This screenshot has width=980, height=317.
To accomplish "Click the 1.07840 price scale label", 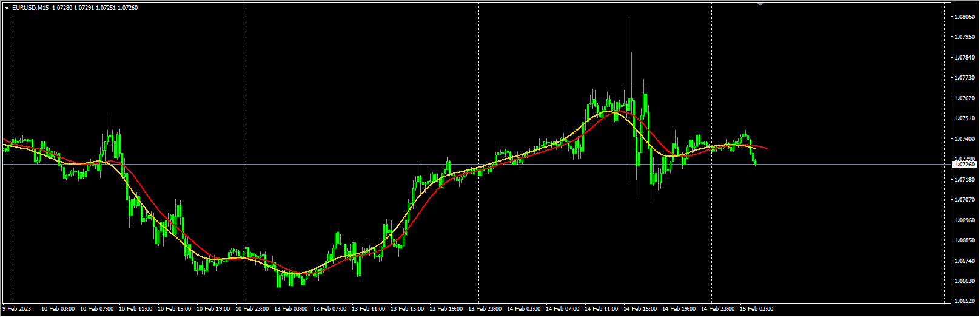I will pyautogui.click(x=964, y=58).
